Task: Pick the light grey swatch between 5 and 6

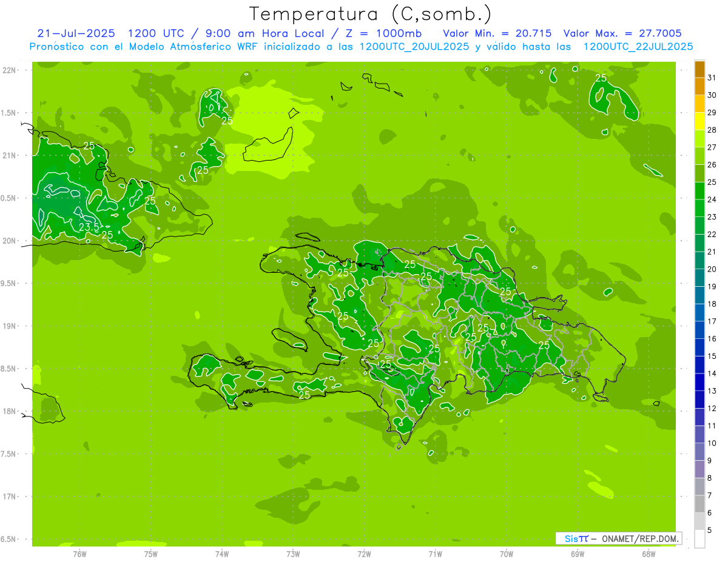Action: tap(699, 521)
